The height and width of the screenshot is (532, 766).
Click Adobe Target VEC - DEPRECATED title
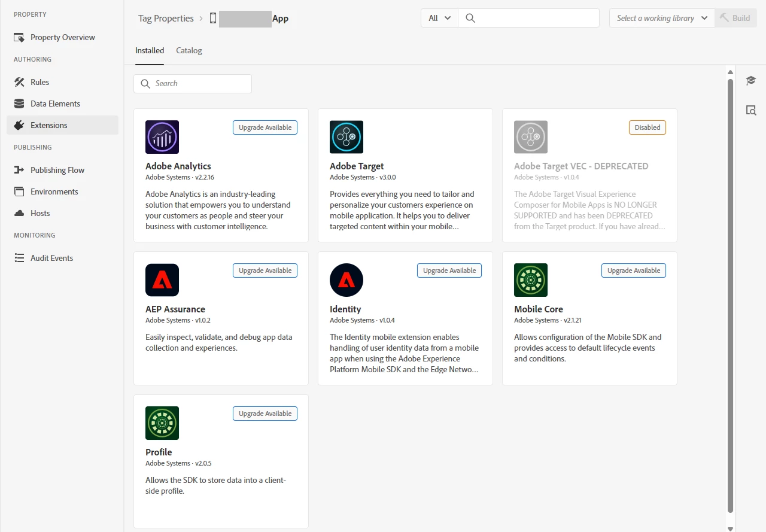click(581, 166)
